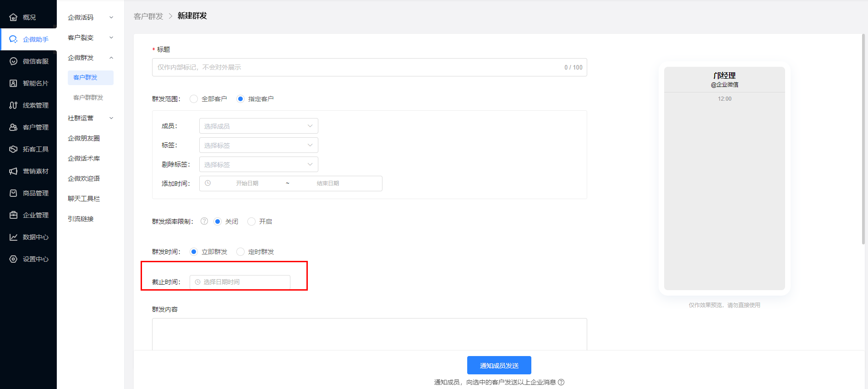Enable 开启 for frequency limit
Screen dimensions: 868x389
coord(251,222)
